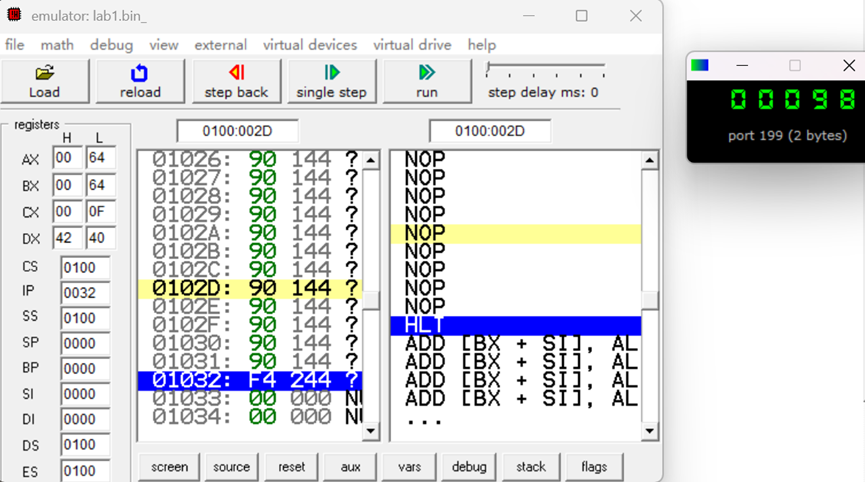Click the CX low byte field 0F

(100, 212)
